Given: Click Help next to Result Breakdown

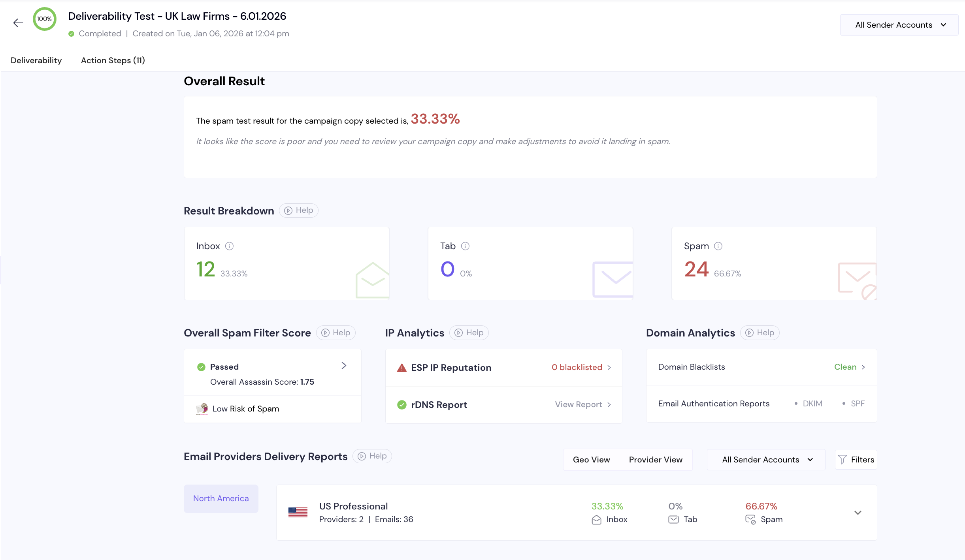Looking at the screenshot, I should (x=299, y=210).
